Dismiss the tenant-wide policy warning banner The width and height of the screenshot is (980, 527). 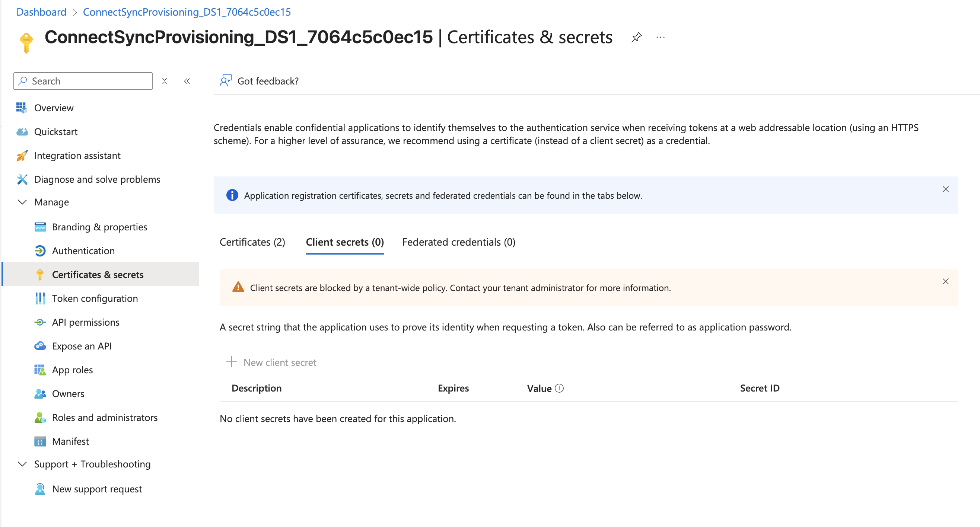coord(945,281)
